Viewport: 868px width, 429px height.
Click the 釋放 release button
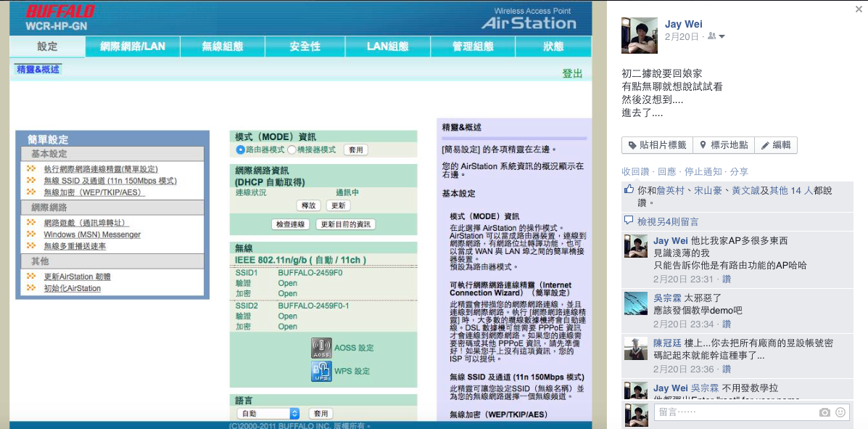(309, 205)
